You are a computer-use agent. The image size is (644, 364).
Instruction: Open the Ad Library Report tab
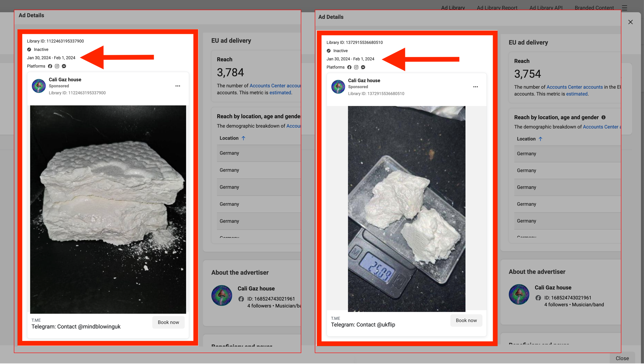(497, 8)
